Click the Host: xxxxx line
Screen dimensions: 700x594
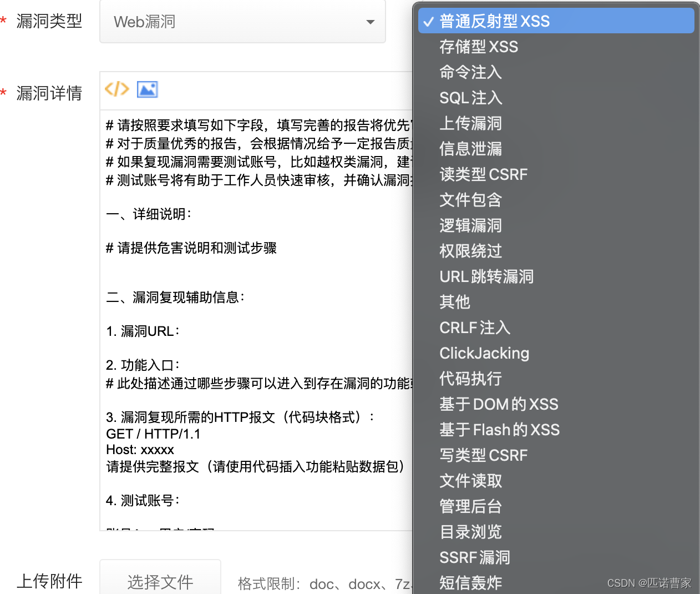point(140,450)
